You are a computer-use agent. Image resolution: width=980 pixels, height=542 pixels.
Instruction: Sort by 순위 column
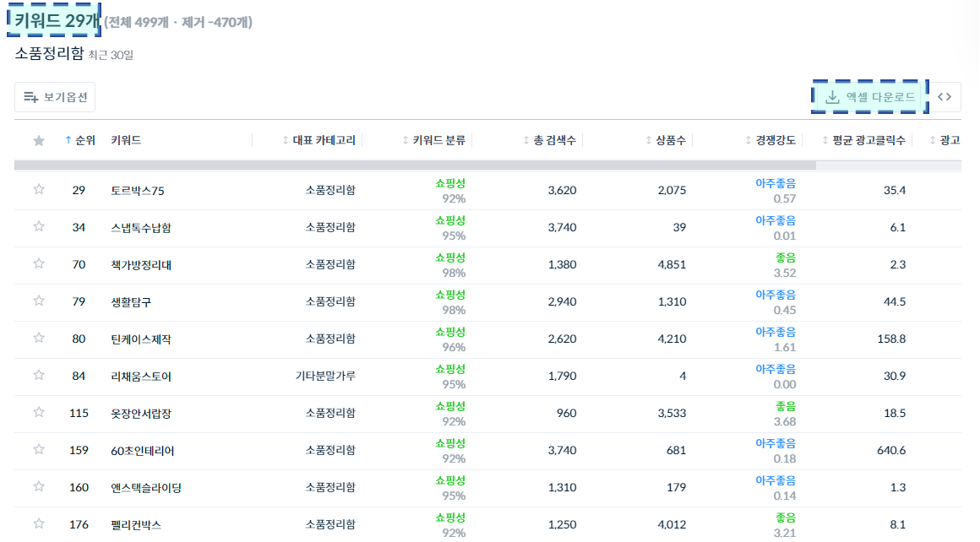[x=80, y=140]
